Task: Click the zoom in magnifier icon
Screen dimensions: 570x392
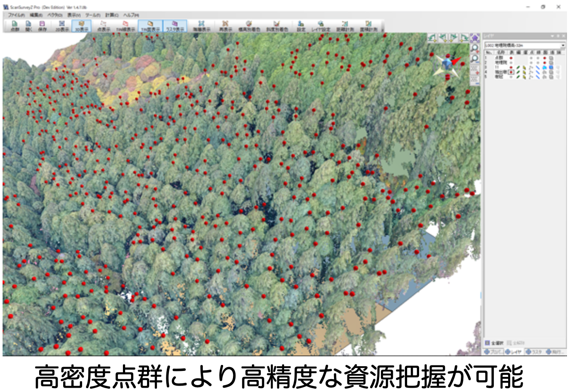Action: coord(475,49)
